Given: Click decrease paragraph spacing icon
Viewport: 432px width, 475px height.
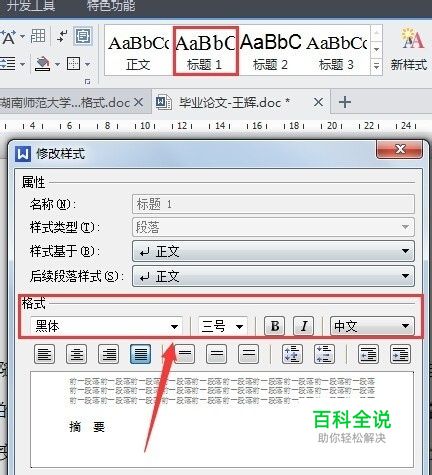Looking at the screenshot, I should [324, 354].
